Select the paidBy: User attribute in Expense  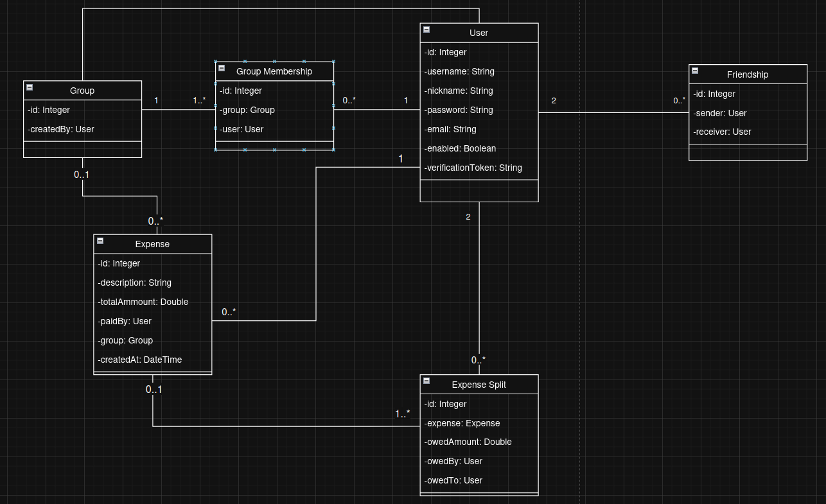125,321
